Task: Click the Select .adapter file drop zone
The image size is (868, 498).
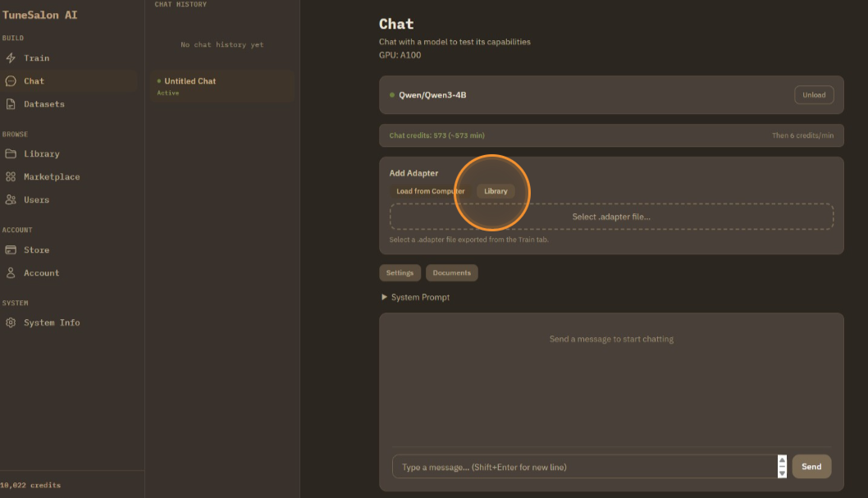Action: [x=611, y=217]
